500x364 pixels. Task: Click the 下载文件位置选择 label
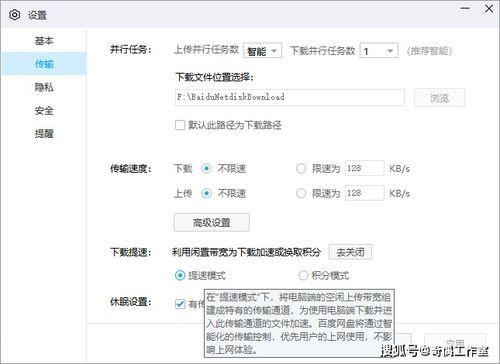point(215,77)
